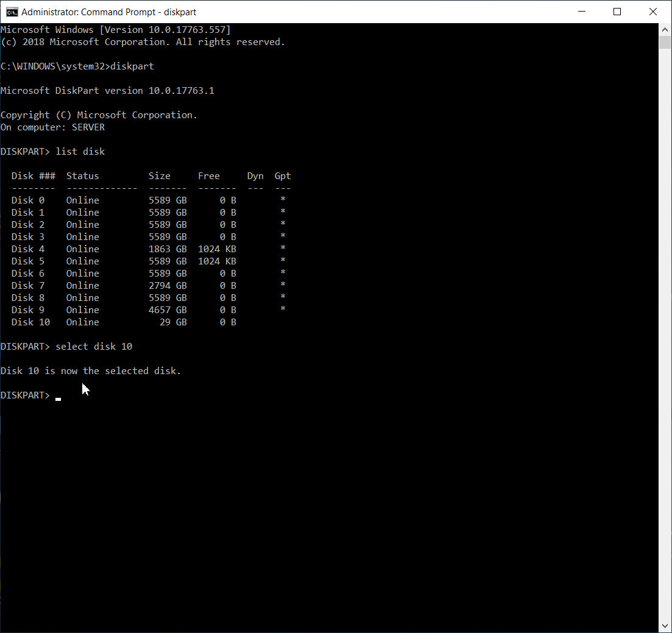Minimize the Command Prompt window
This screenshot has height=633, width=672.
coord(582,12)
